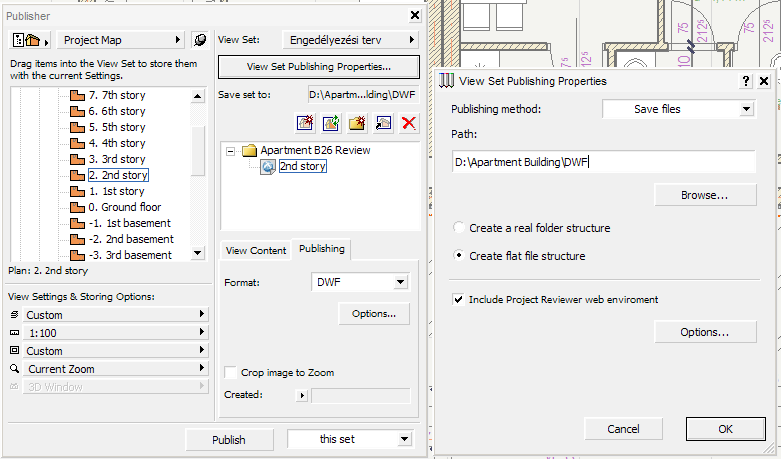The height and width of the screenshot is (459, 781).
Task: Click the View Set Publishing Properties title icon
Action: (446, 81)
